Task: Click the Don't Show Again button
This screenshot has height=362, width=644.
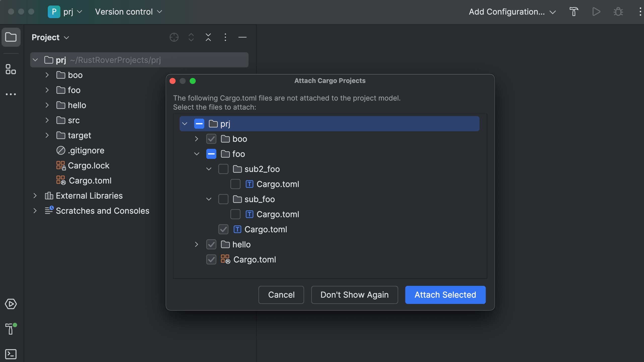Action: 354,295
